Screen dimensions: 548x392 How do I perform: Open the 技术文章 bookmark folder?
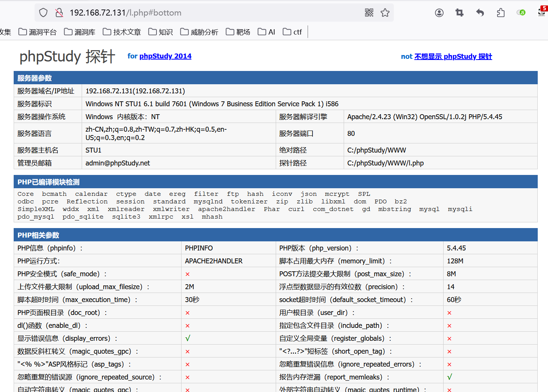click(x=122, y=32)
